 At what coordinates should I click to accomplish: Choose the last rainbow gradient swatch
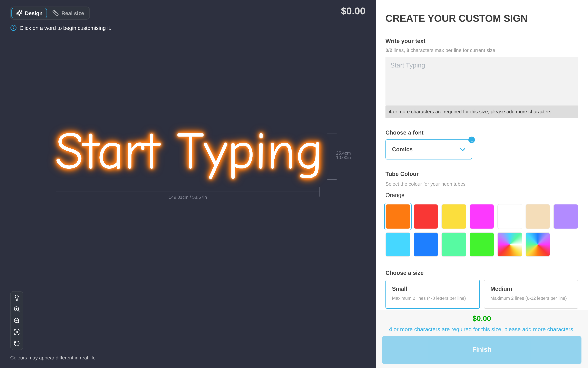click(x=538, y=244)
